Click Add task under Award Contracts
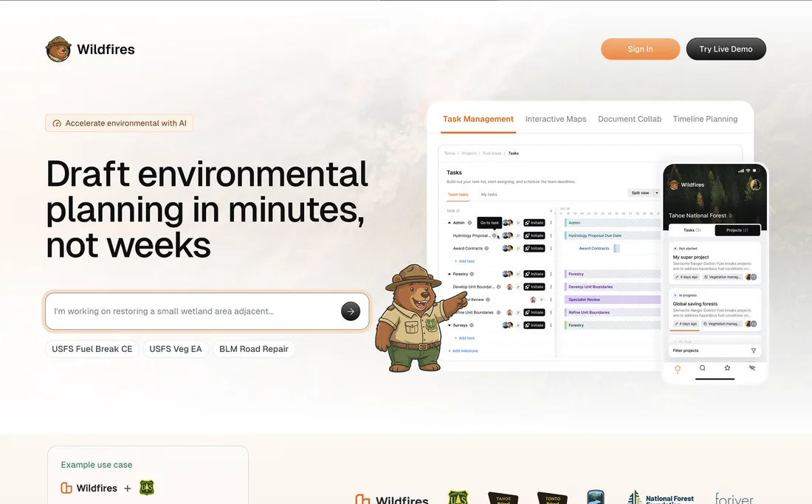This screenshot has width=812, height=504. click(x=465, y=261)
